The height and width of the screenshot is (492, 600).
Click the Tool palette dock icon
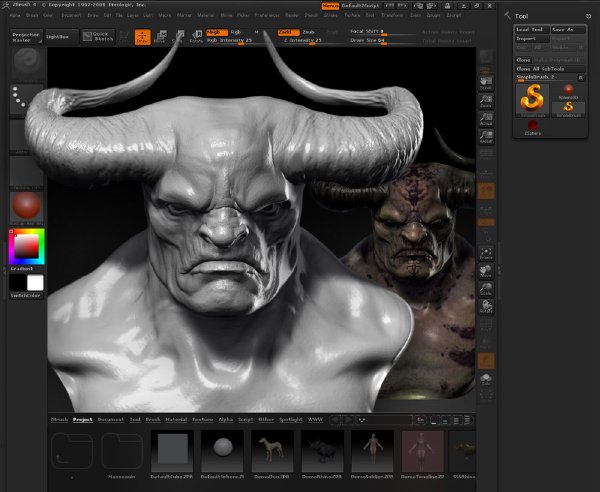pyautogui.click(x=588, y=16)
